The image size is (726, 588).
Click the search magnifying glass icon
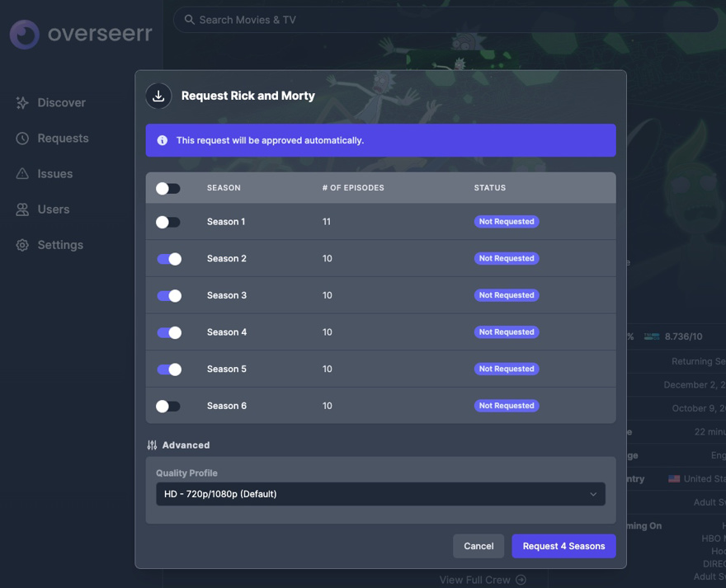[190, 20]
